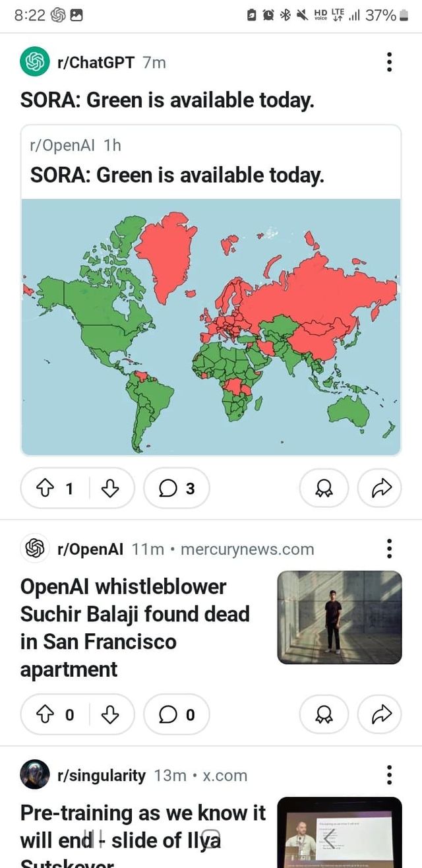
Task: Visit the r/OpenAI subreddit from whistleblower post
Action: (x=90, y=549)
